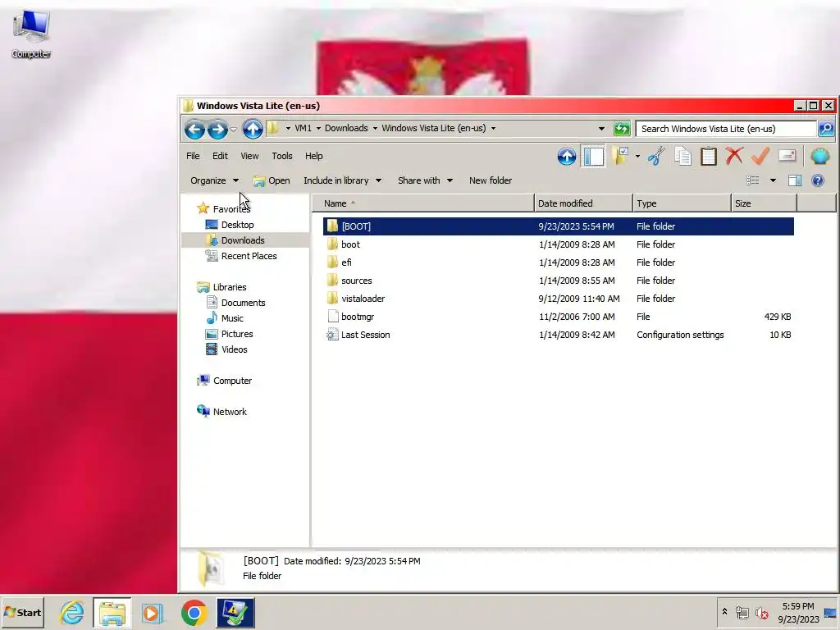
Task: Open the Help menu
Action: point(314,156)
